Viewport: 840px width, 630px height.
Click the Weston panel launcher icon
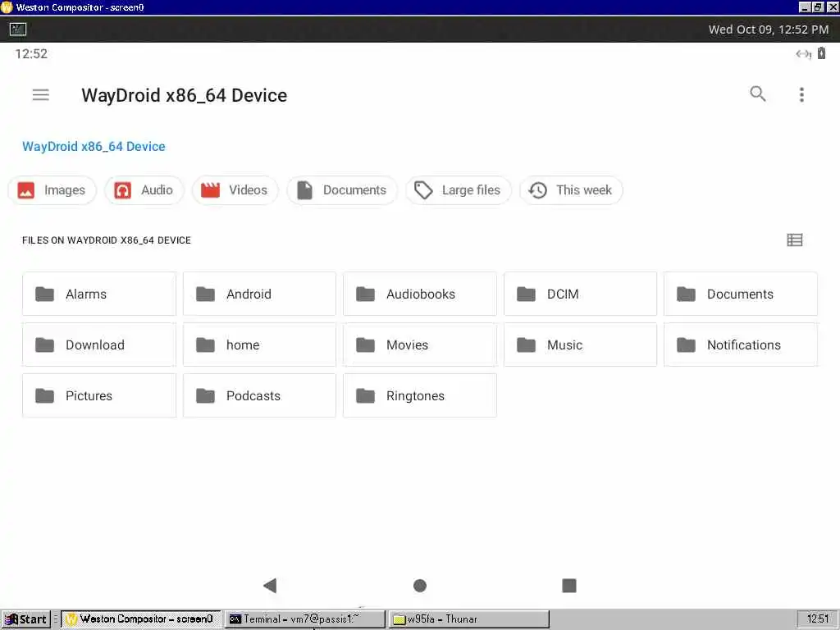pyautogui.click(x=18, y=29)
